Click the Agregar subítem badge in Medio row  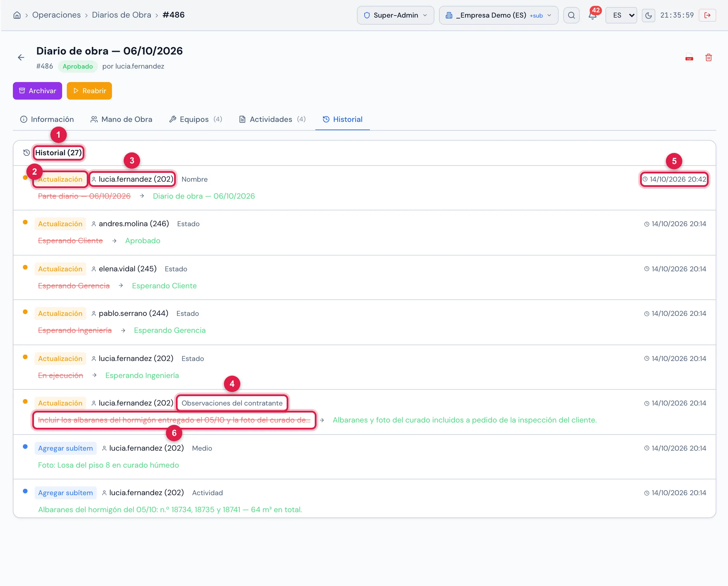point(66,448)
